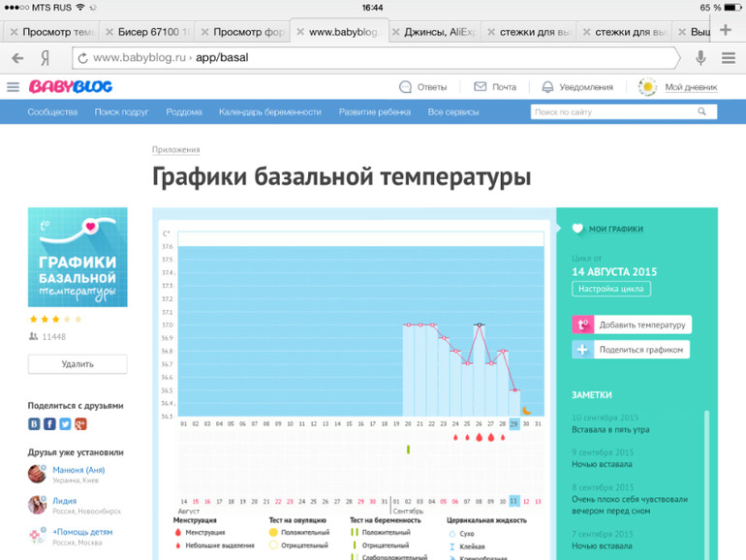This screenshot has width=746, height=560.
Task: Open the hamburger menu beside Babyblog logo
Action: (x=13, y=87)
